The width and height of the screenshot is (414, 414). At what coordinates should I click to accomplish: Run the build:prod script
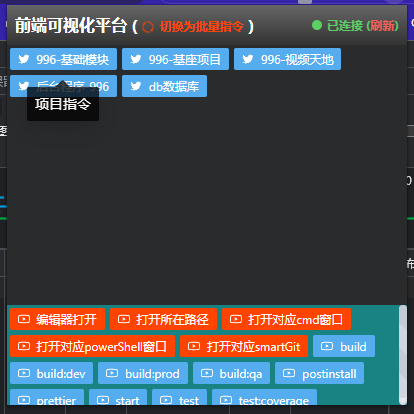tap(143, 373)
